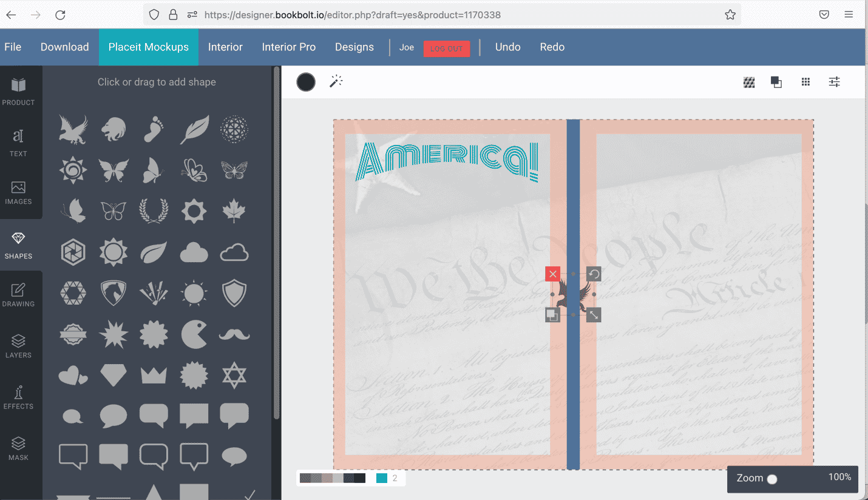Reload the page in browser

60,15
